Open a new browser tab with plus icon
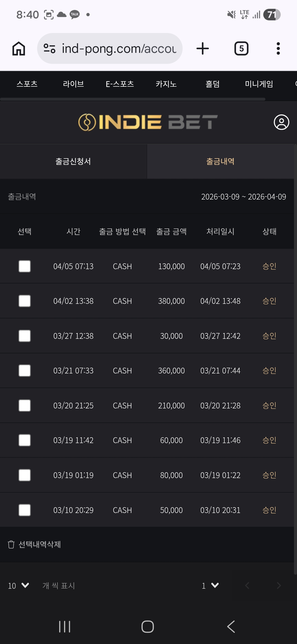Image resolution: width=297 pixels, height=644 pixels. (x=203, y=49)
